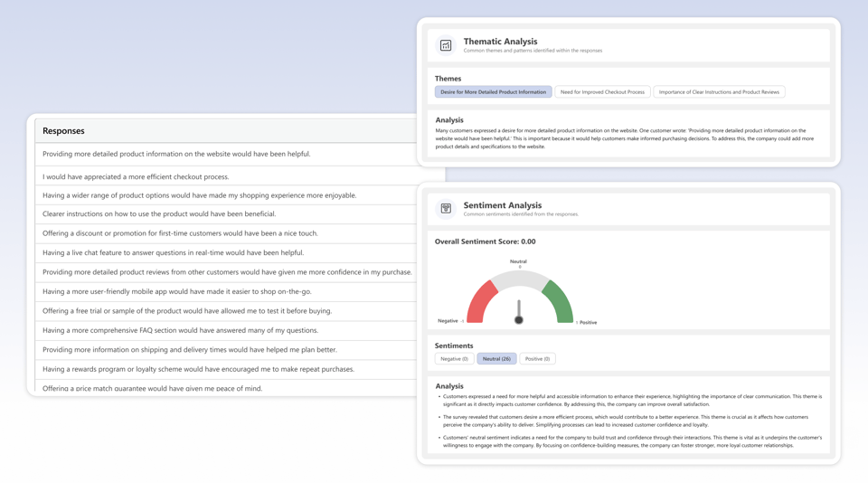Screen dimensions: 868x483
Task: Select the 'Desire for More Detailed Product Information' theme
Action: [494, 92]
